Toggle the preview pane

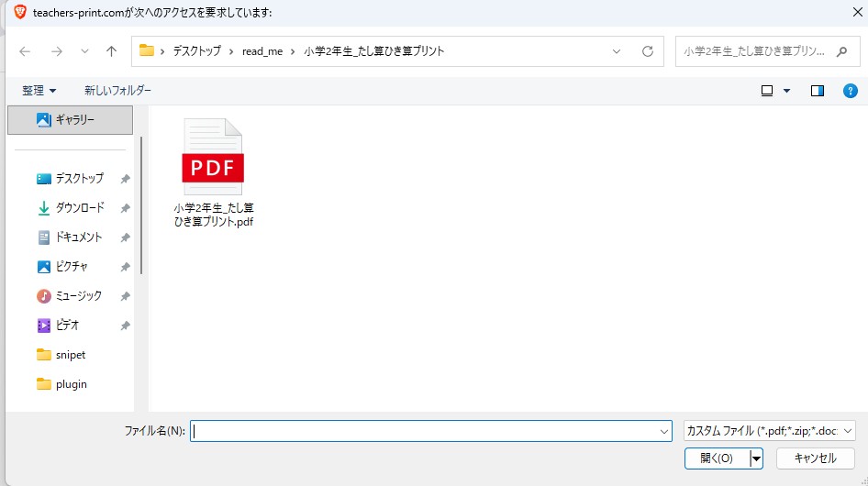click(x=817, y=91)
